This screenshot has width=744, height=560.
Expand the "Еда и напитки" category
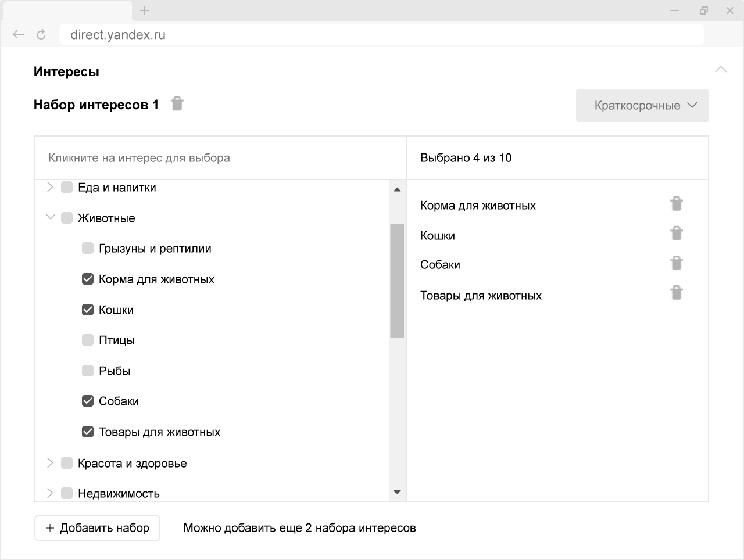click(x=50, y=187)
